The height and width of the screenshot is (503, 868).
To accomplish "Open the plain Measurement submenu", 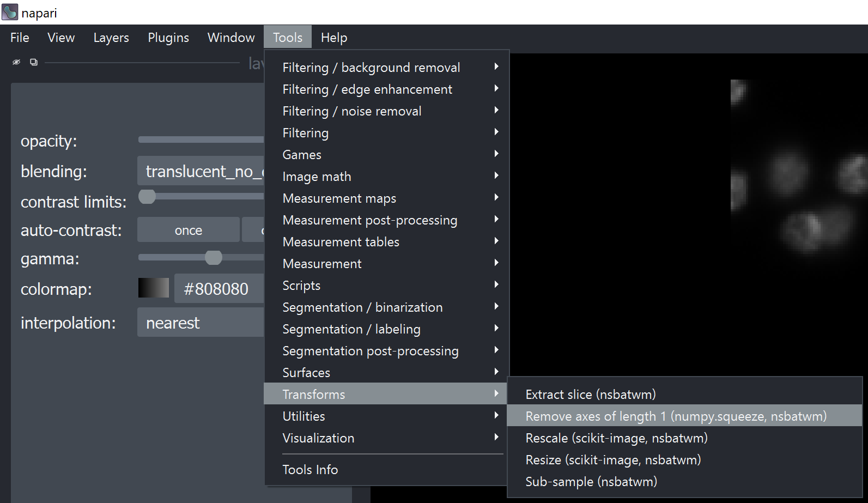I will pos(386,263).
